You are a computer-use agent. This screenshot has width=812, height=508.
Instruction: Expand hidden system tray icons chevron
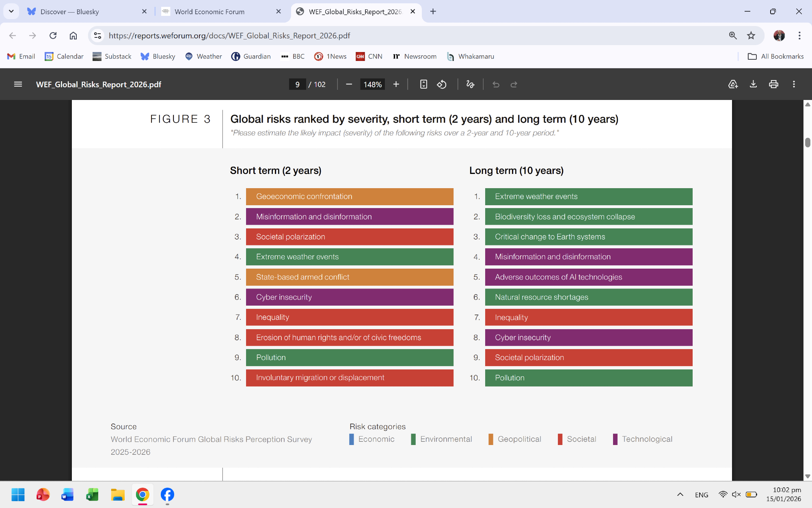point(680,495)
